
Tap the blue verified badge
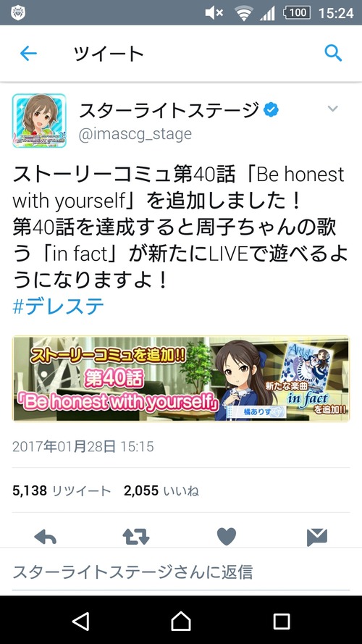click(x=271, y=109)
